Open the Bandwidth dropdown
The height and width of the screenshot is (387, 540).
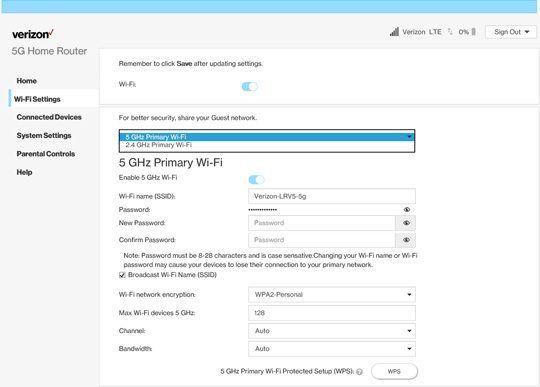click(332, 348)
